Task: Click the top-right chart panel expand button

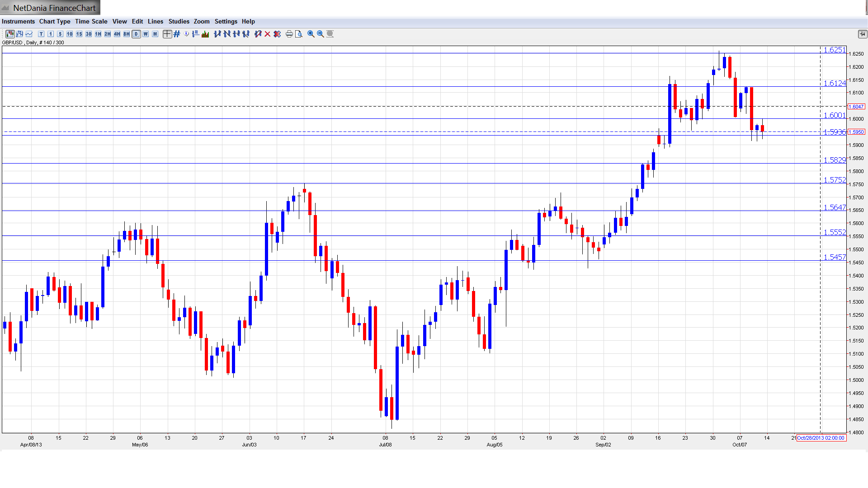Action: 862,34
